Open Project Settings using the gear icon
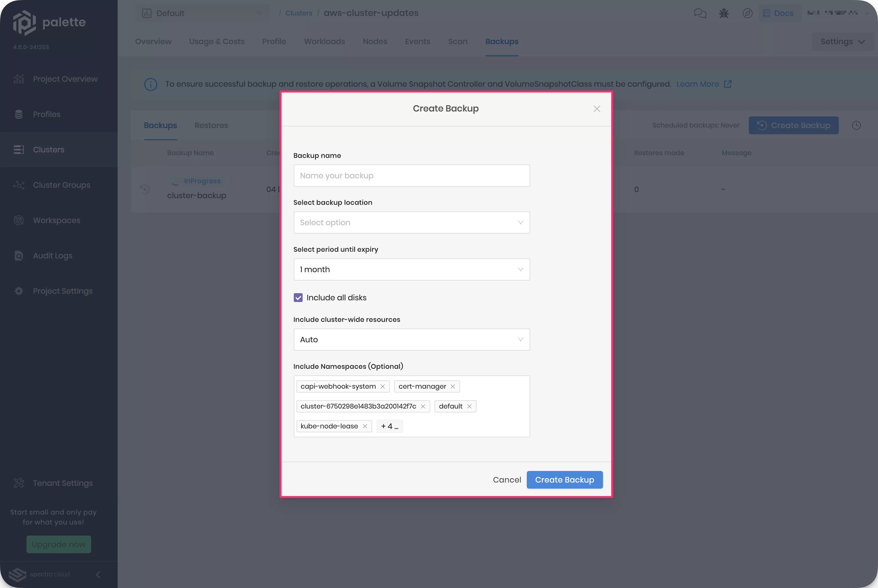This screenshot has height=588, width=878. (x=19, y=291)
